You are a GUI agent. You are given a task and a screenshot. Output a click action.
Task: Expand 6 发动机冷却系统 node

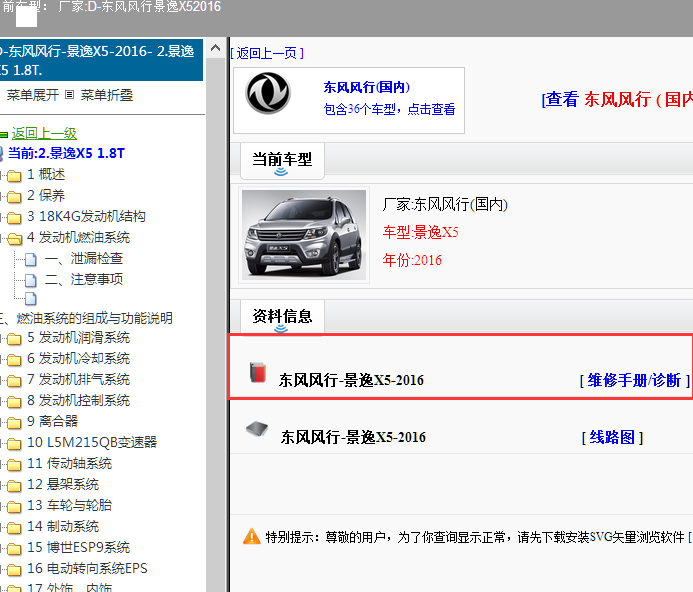tap(78, 358)
